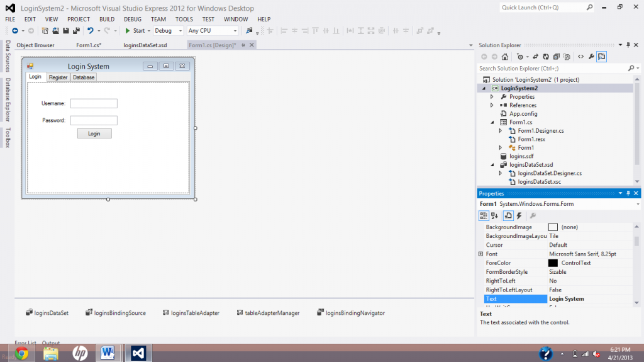Click the Solution Explorer search magnifier icon
644x362 pixels.
[x=631, y=68]
